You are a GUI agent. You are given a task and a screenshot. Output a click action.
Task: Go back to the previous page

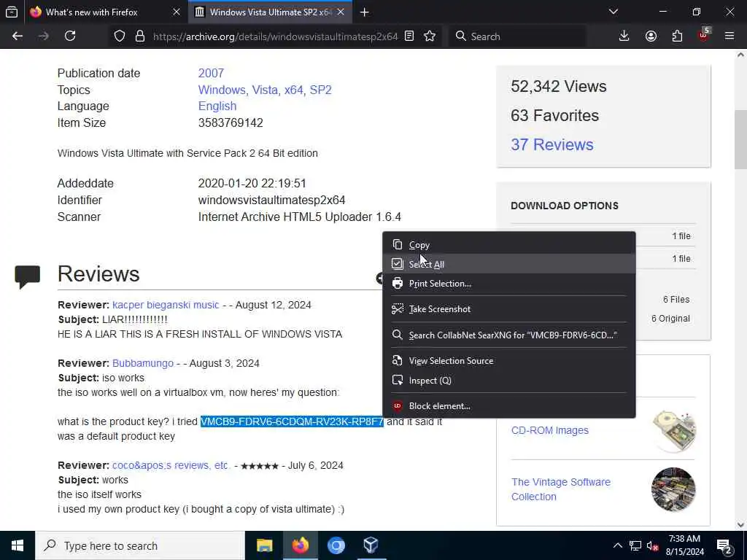pos(18,36)
